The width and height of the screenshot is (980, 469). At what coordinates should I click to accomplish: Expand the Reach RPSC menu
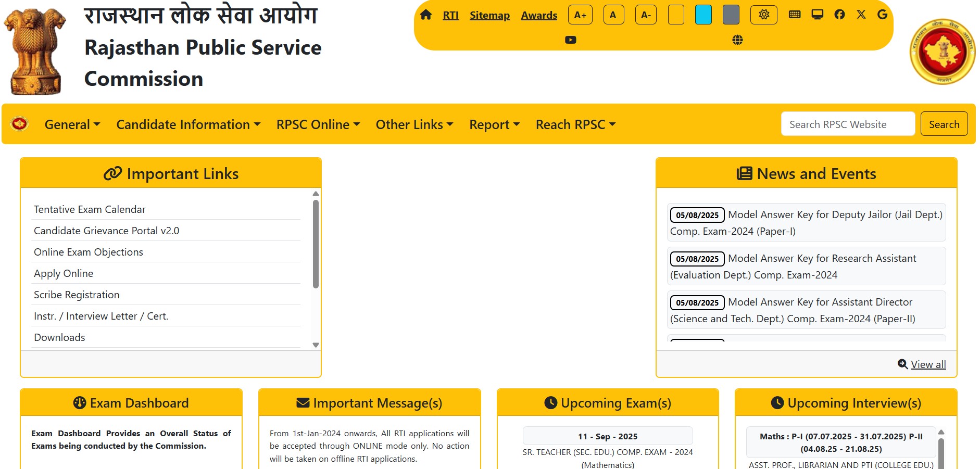575,124
